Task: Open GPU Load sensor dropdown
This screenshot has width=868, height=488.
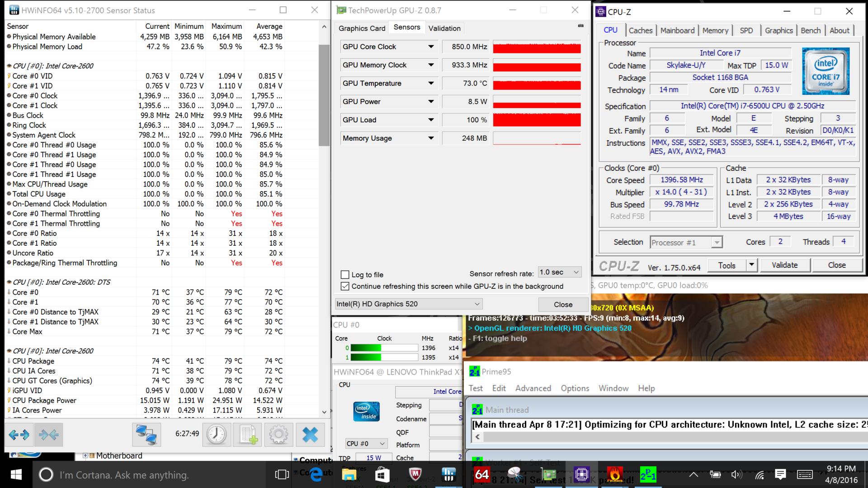Action: click(x=431, y=120)
